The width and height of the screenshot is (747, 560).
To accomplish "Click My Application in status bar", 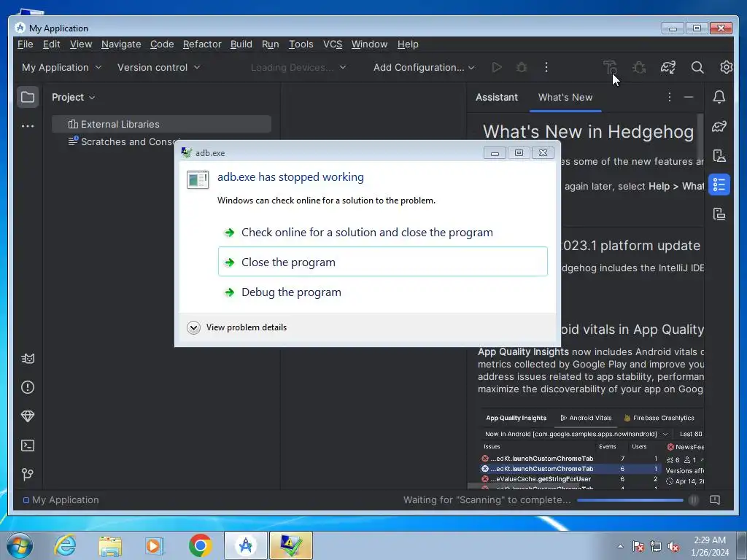I will tap(61, 500).
